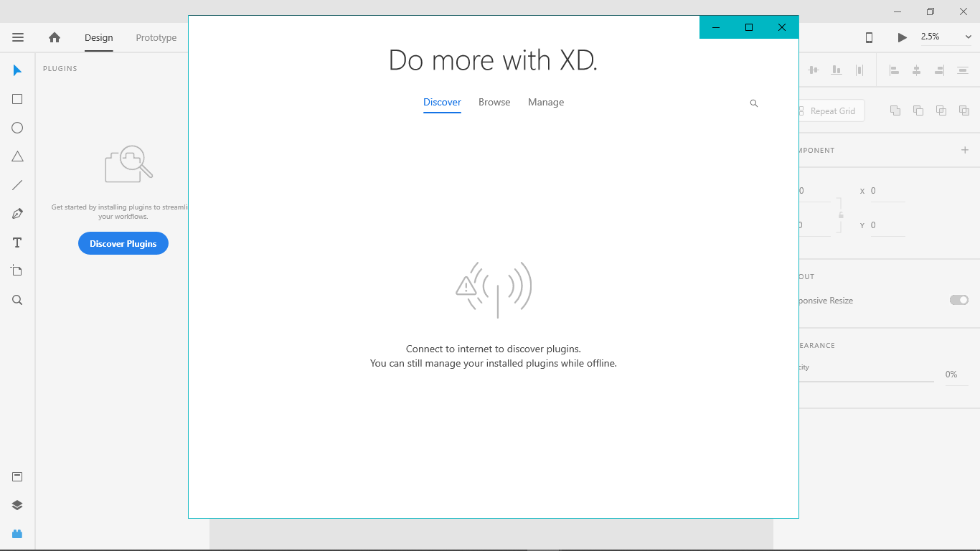Click the Discover Plugins button
Image resolution: width=980 pixels, height=551 pixels.
[x=123, y=243]
